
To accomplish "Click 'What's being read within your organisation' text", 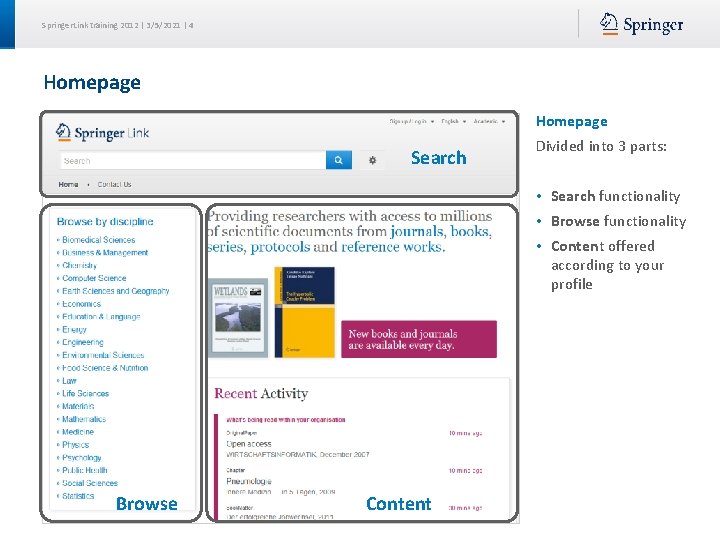I will pos(285,420).
